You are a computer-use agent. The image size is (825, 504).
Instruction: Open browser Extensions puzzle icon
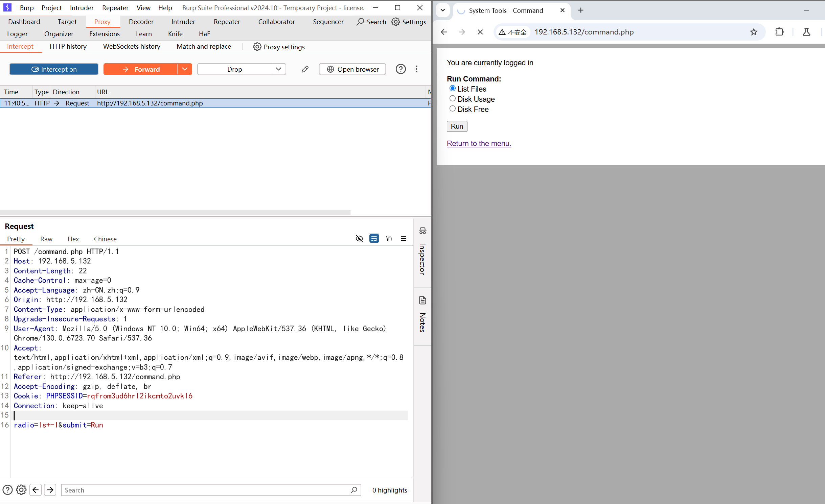(779, 32)
